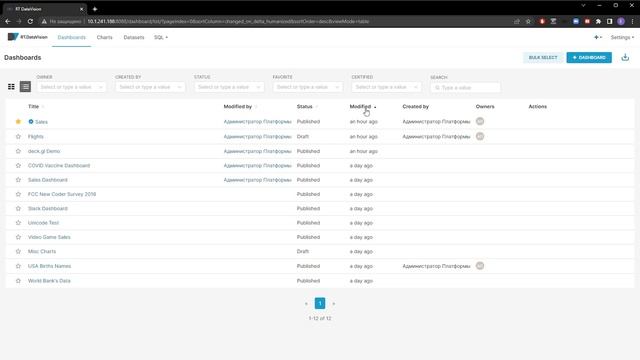Viewport: 640px width, 360px height.
Task: Open the Datasets tab
Action: pyautogui.click(x=134, y=37)
